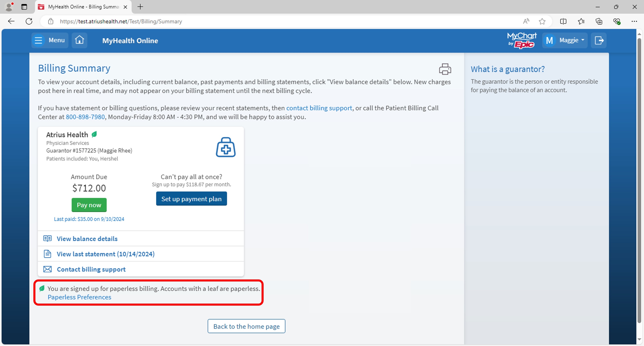Open View balance details link
The image size is (644, 346).
tap(87, 239)
